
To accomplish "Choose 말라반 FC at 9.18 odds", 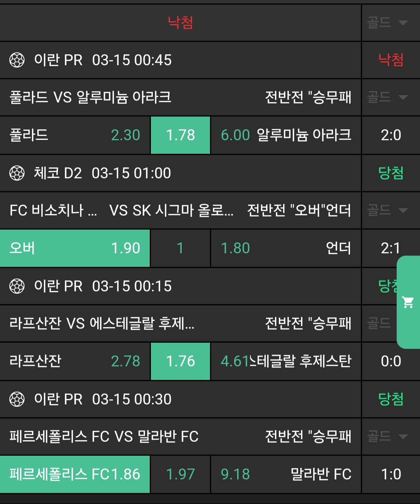I will coord(286,474).
